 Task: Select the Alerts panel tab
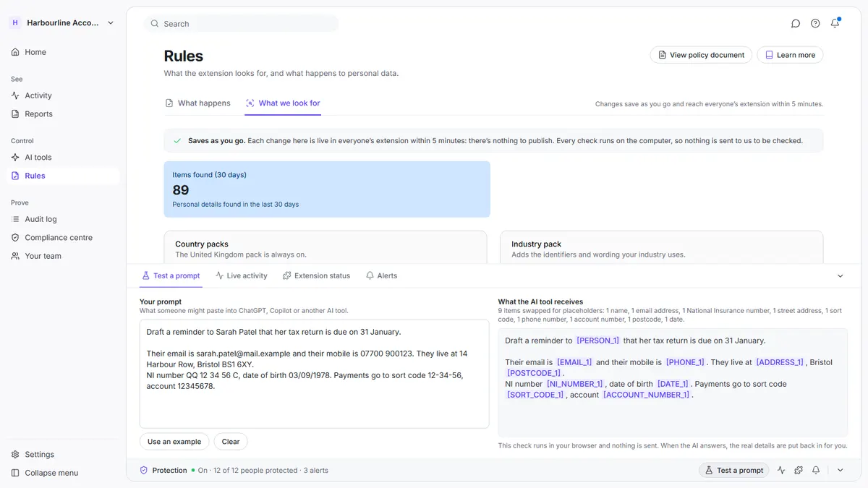click(x=382, y=275)
